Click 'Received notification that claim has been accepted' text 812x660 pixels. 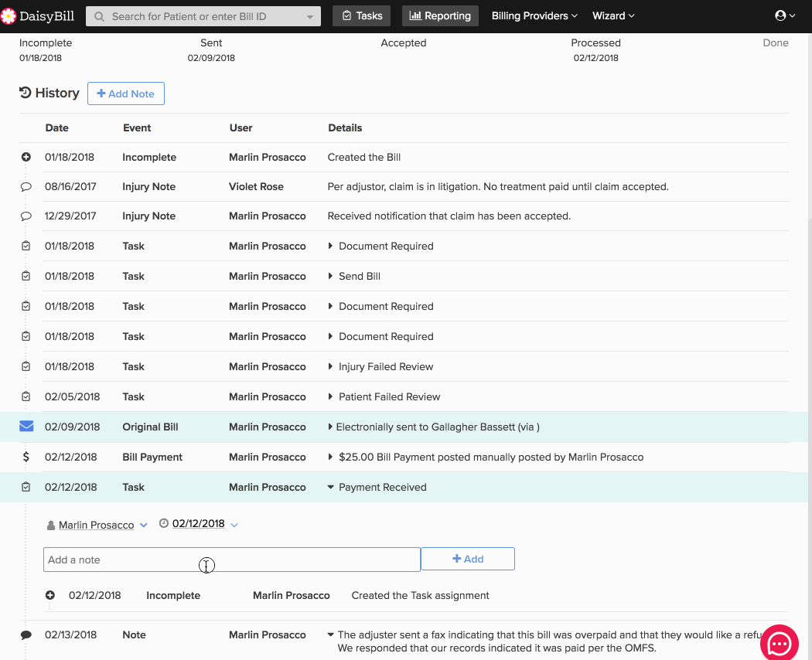point(449,216)
